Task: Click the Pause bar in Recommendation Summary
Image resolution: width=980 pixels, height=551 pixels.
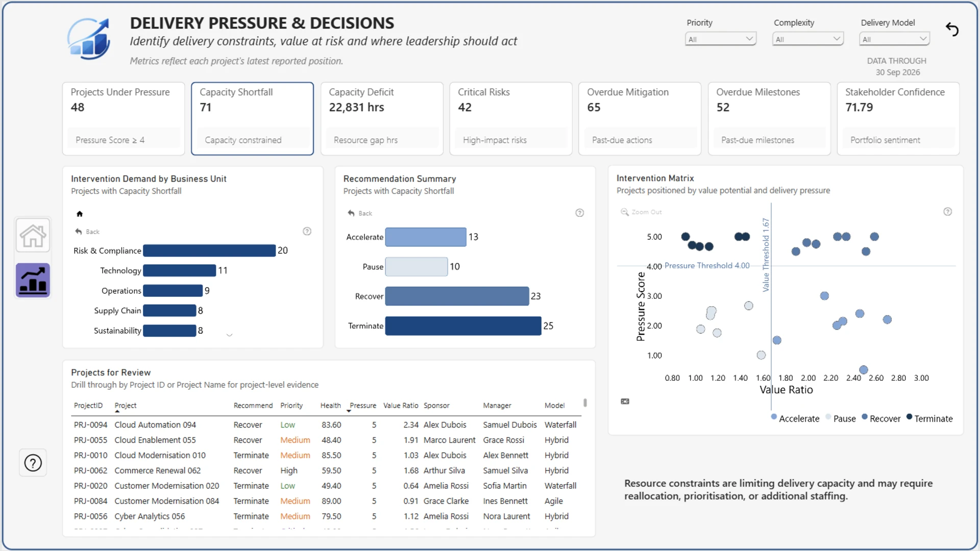Action: point(416,266)
